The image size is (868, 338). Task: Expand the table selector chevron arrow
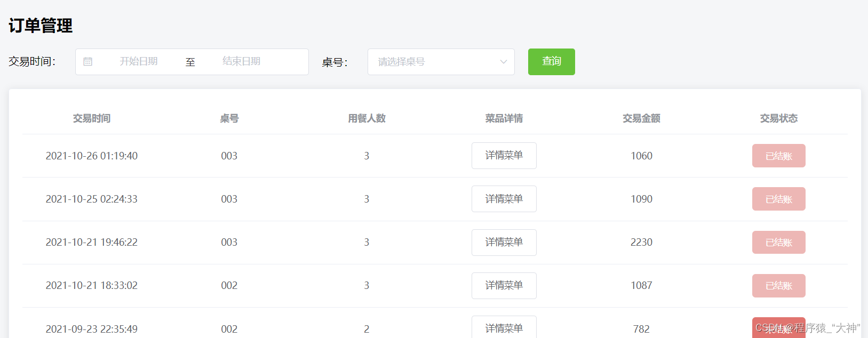click(503, 62)
